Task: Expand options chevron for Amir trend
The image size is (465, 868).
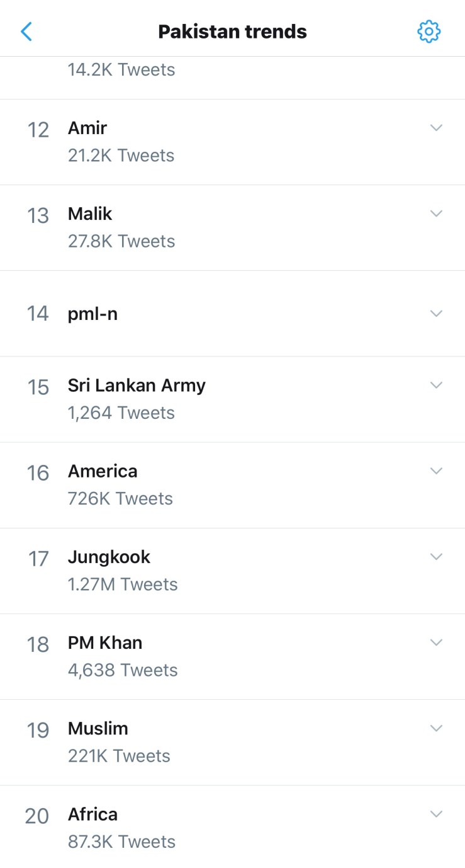Action: click(x=436, y=128)
